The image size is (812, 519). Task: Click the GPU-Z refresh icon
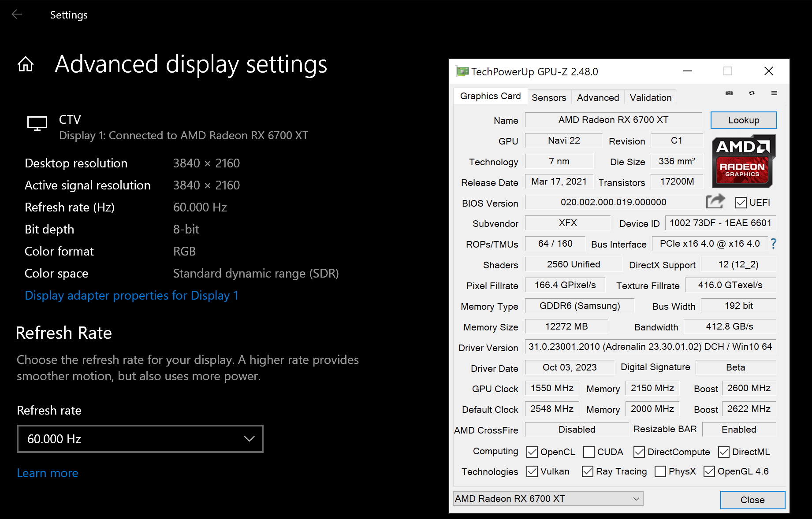(752, 93)
